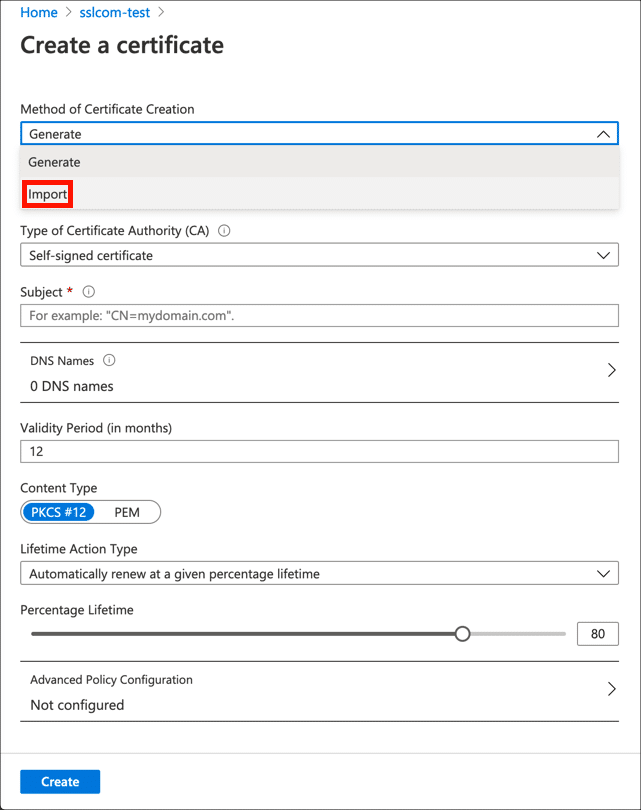
Task: Go to Home breadcrumb link
Action: [x=38, y=13]
